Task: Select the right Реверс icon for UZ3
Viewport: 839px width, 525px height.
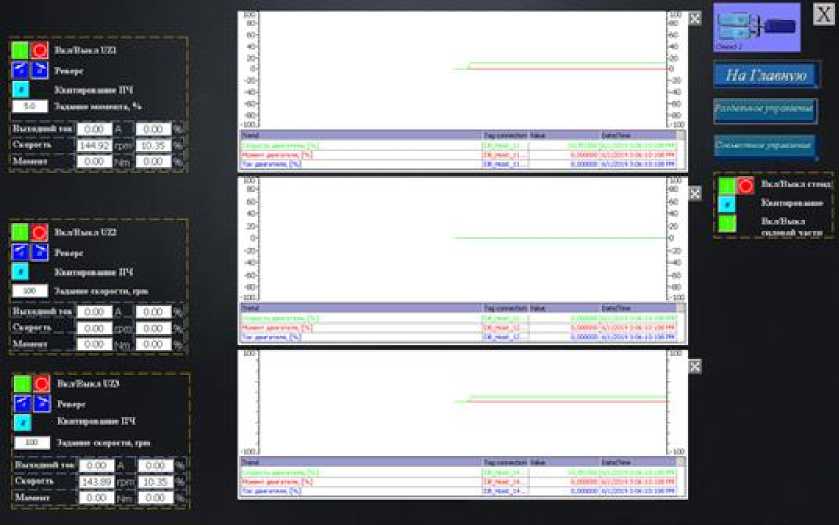Action: tap(42, 404)
